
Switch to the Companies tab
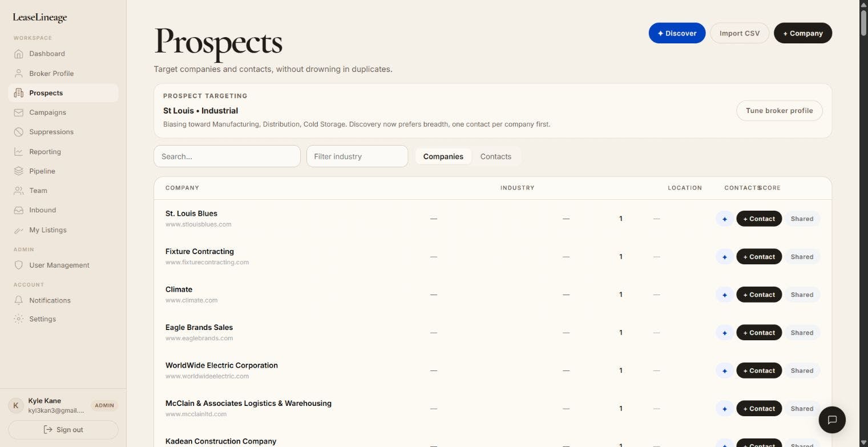point(443,156)
